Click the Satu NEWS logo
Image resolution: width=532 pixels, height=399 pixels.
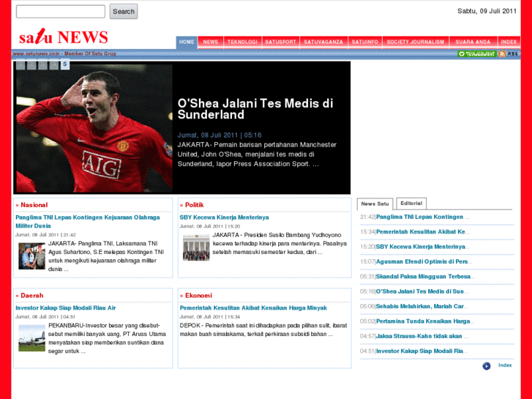tap(64, 37)
